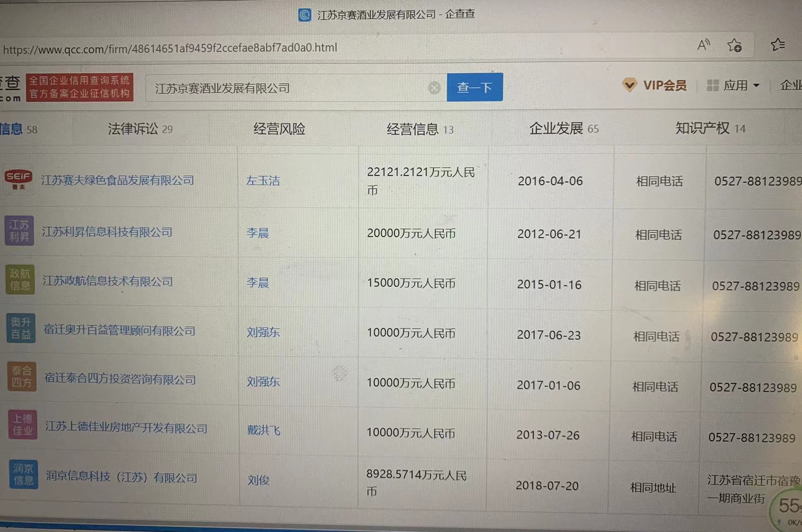
Task: Clear the search box with the x icon
Action: 434,87
